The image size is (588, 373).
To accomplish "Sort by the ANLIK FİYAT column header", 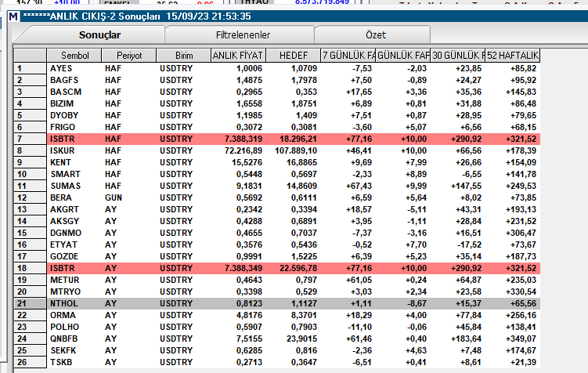I will [x=238, y=56].
